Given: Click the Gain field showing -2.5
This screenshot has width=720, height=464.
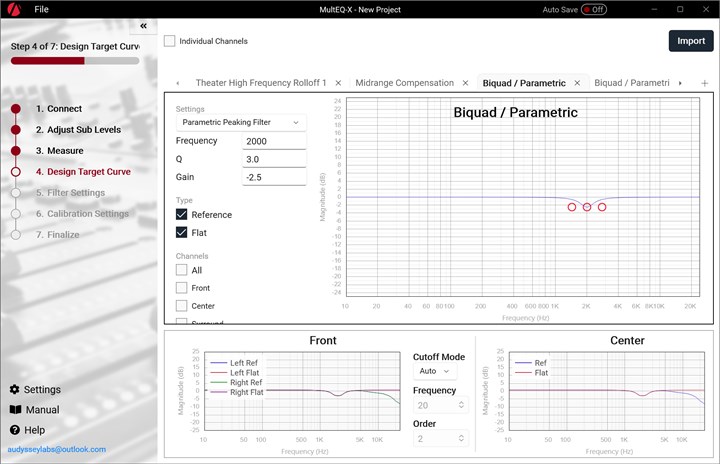Looking at the screenshot, I should 274,177.
